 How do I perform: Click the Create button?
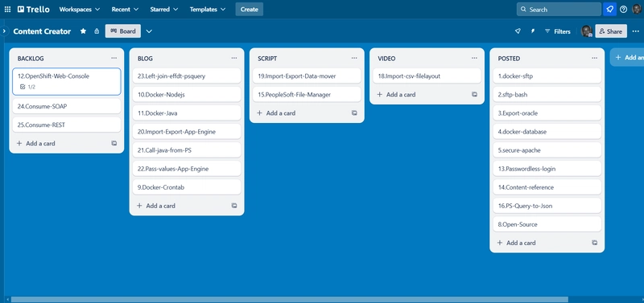click(250, 9)
